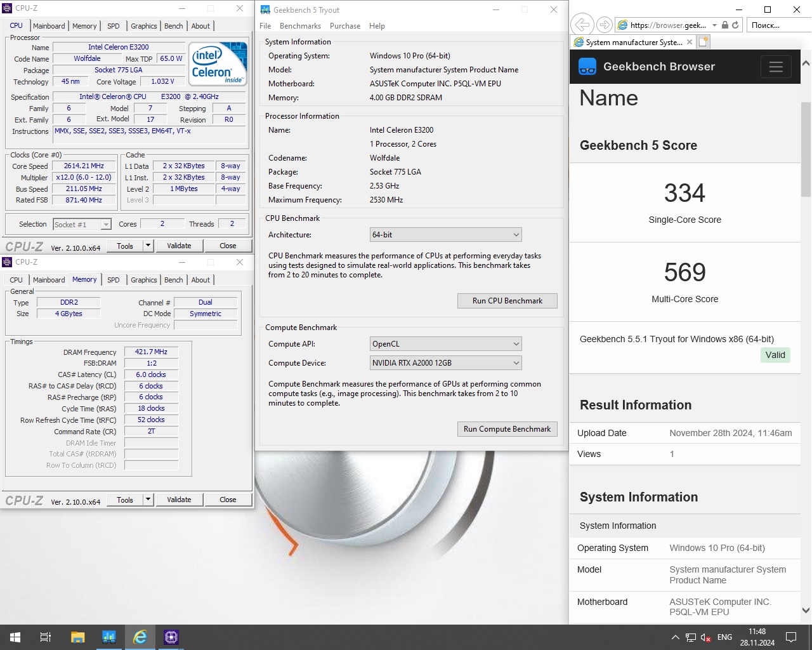812x650 pixels.
Task: Click the browser search box
Action: (778, 25)
